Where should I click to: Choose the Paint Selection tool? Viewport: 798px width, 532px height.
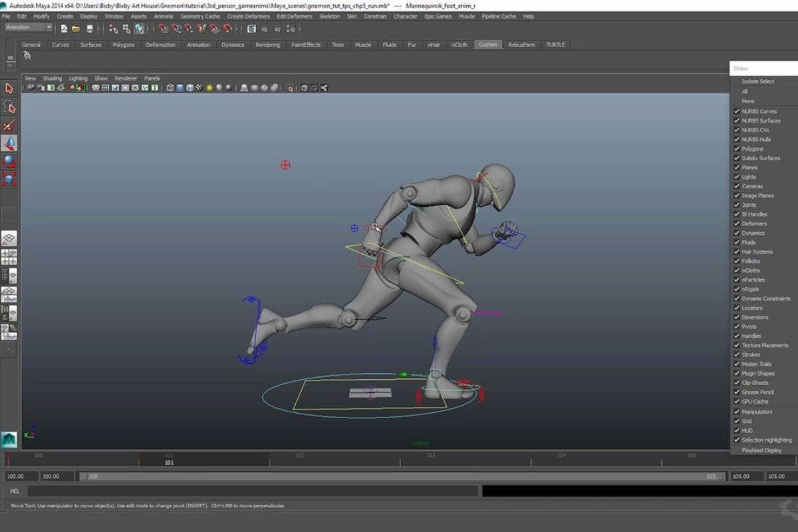[x=9, y=125]
